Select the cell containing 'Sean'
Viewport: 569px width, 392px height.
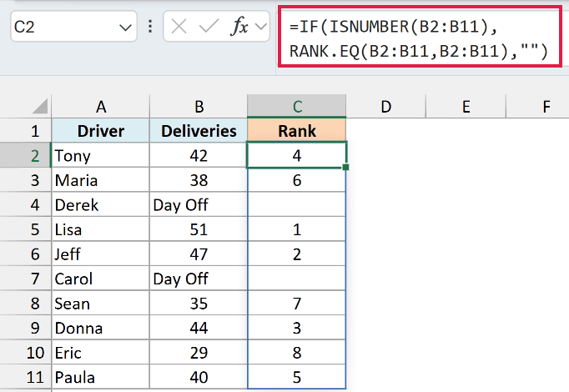coord(100,303)
